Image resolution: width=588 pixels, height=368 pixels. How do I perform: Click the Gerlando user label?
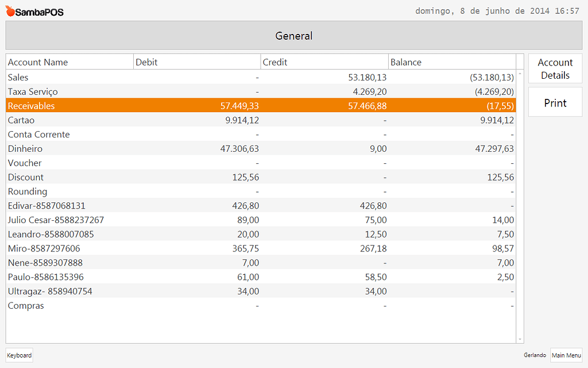pyautogui.click(x=535, y=355)
